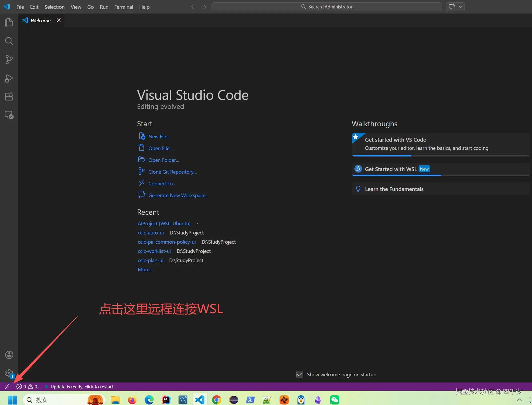Open the Terminal menu
Image resolution: width=532 pixels, height=405 pixels.
point(124,7)
